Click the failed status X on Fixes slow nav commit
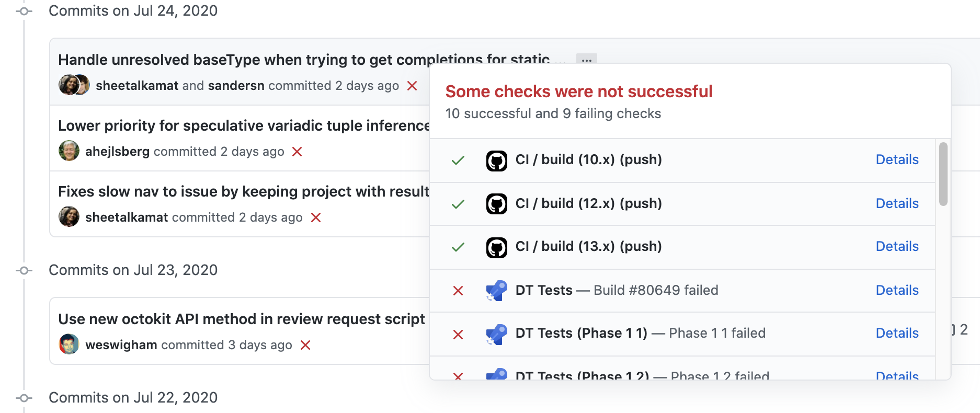 point(316,217)
